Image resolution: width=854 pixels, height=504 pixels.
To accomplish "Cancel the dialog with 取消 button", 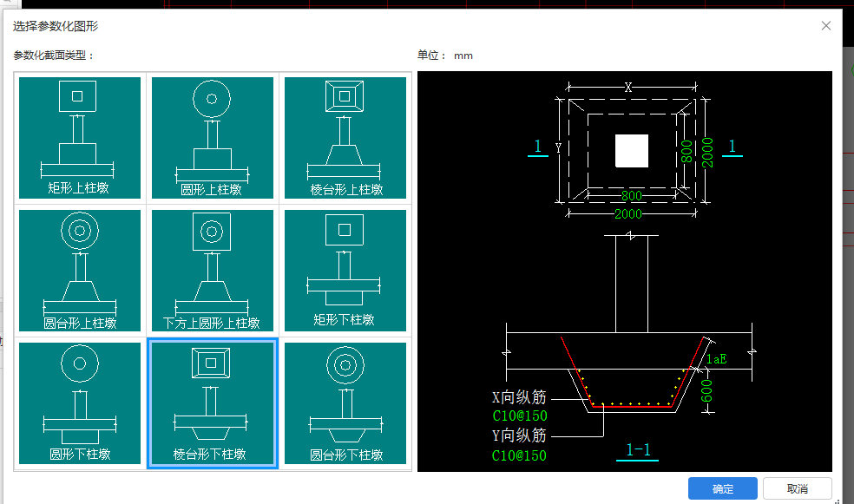I will (x=798, y=488).
